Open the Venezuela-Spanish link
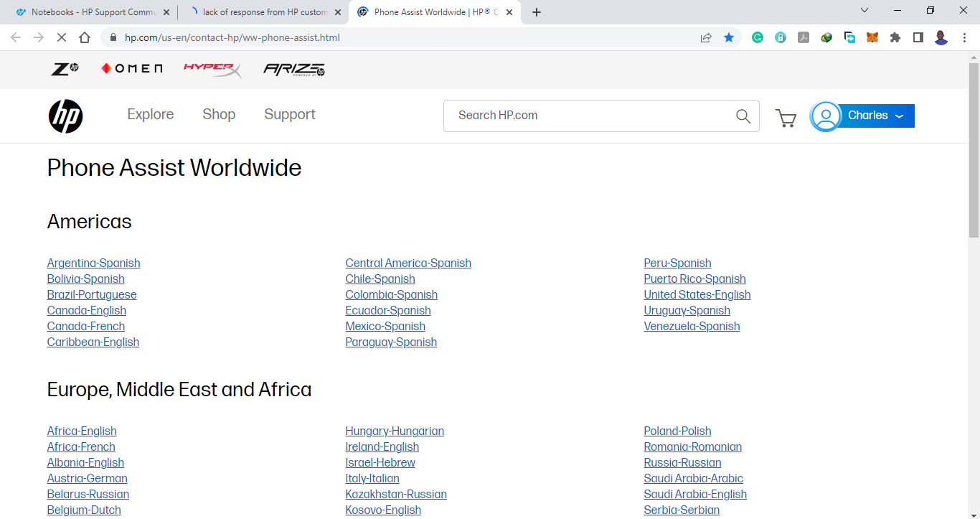The height and width of the screenshot is (519, 980). [692, 327]
